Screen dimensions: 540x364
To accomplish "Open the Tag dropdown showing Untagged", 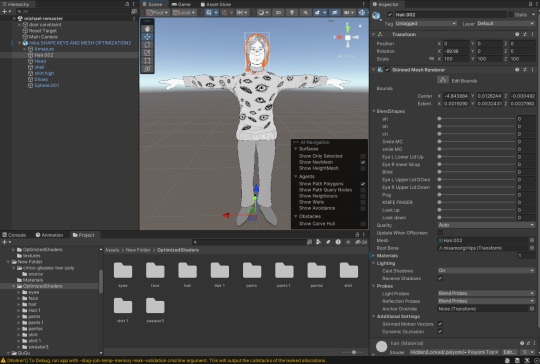I will (x=426, y=23).
